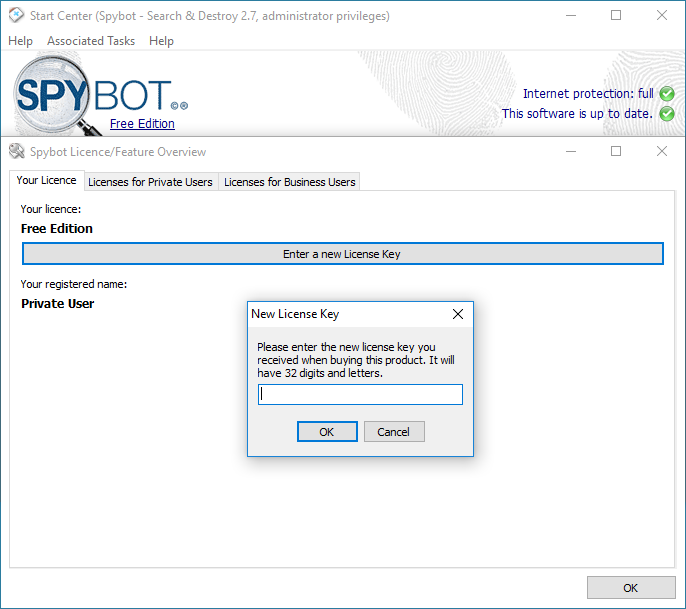The width and height of the screenshot is (686, 609).
Task: Click the 'New License Key' dialog title
Action: tap(295, 314)
